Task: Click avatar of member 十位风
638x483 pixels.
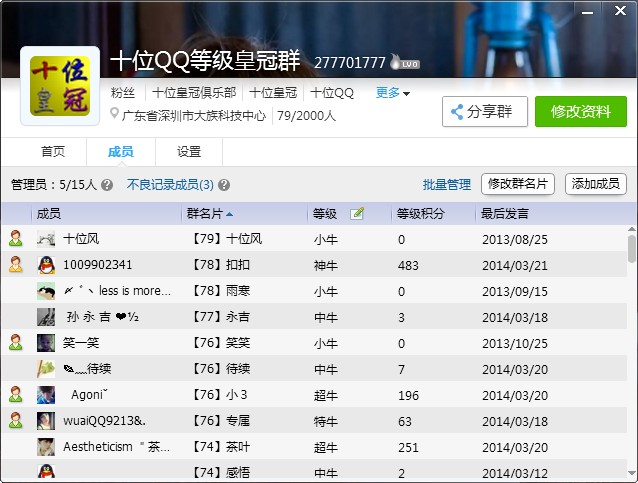Action: pos(46,239)
